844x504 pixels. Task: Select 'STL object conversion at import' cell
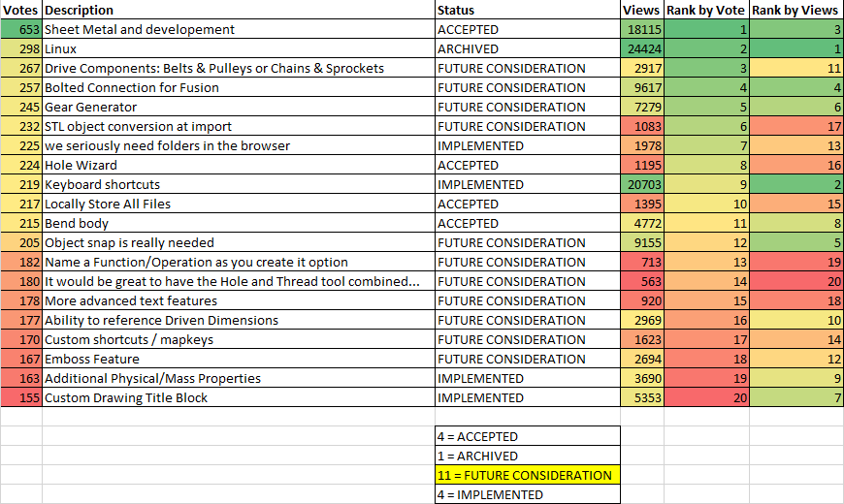pyautogui.click(x=239, y=126)
